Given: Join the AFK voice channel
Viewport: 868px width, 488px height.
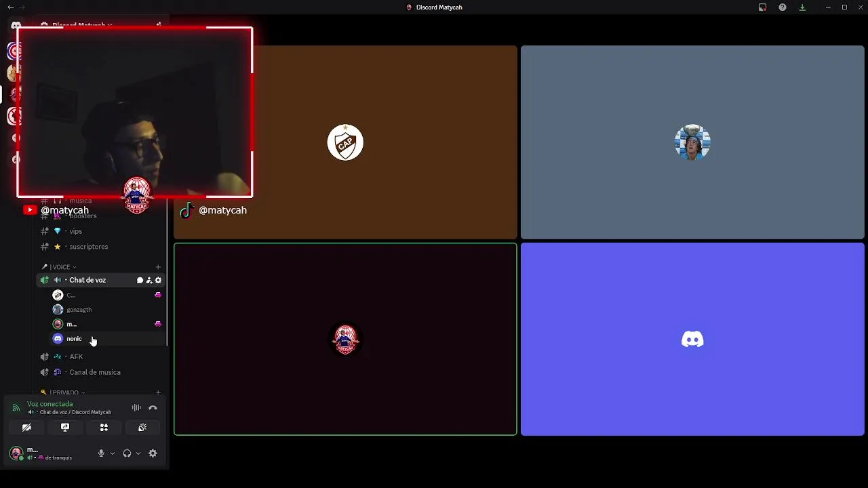Looking at the screenshot, I should (100, 357).
